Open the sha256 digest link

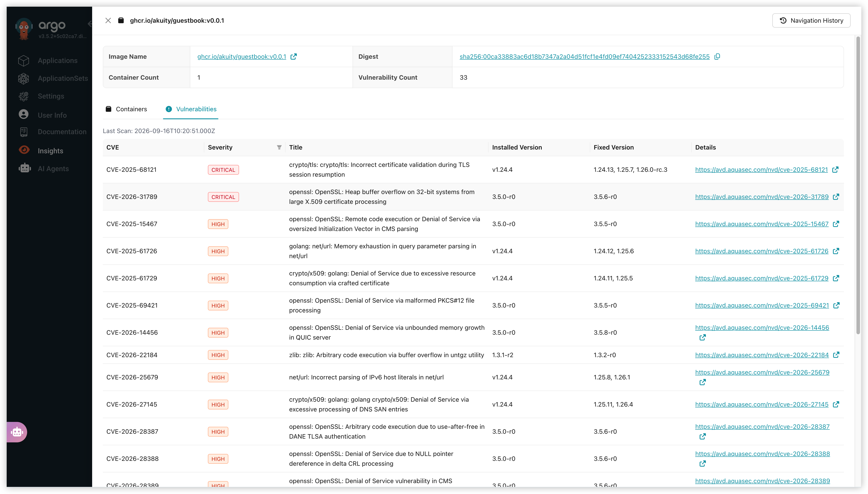tap(584, 57)
